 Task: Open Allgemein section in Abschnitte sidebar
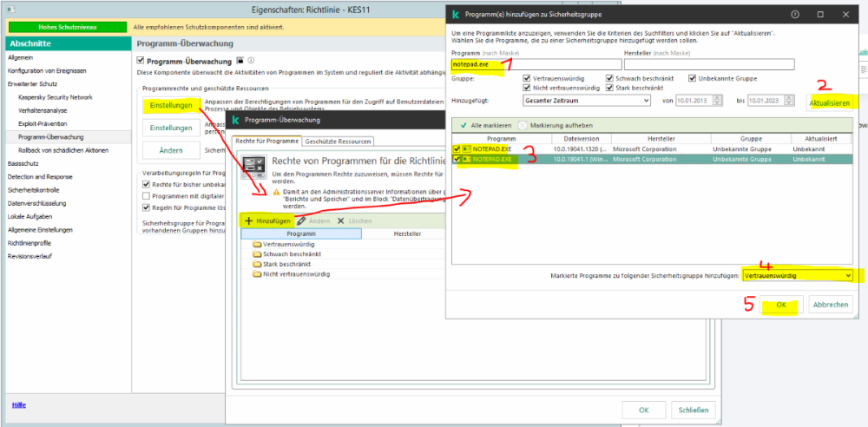click(21, 57)
